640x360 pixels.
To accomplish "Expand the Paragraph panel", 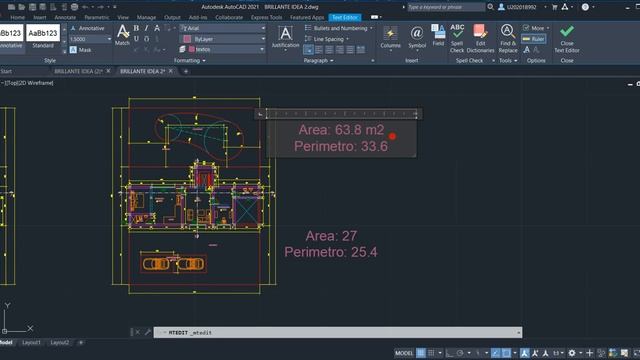I will click(318, 60).
